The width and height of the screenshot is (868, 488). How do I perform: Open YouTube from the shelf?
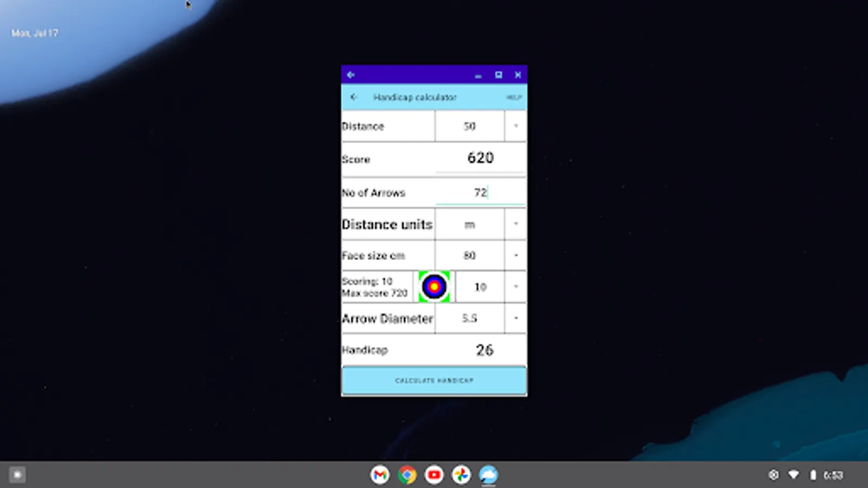point(434,475)
